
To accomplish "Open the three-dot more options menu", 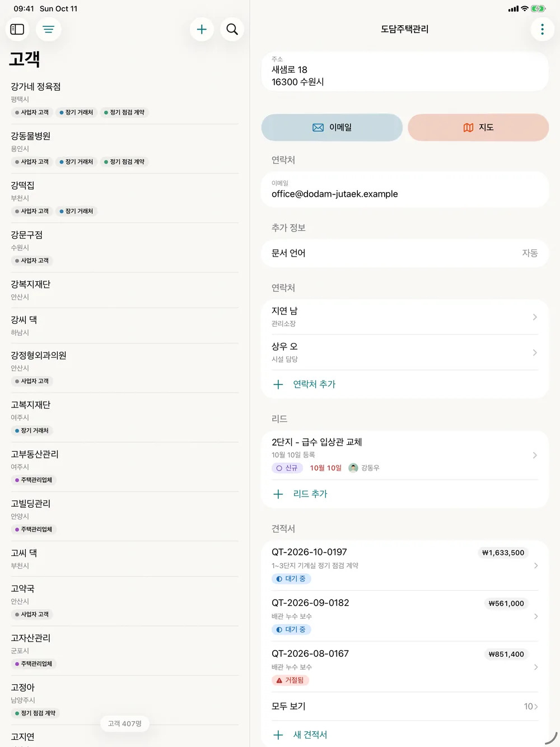I will 542,29.
